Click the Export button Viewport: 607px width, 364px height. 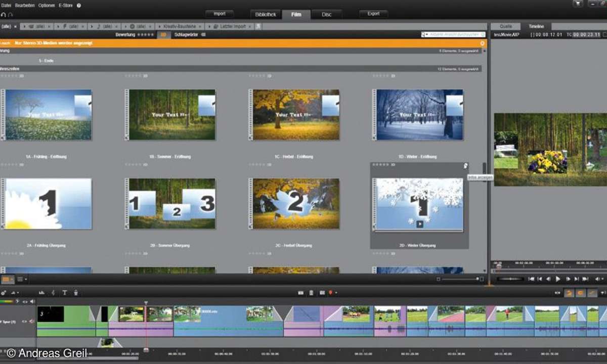(x=373, y=14)
